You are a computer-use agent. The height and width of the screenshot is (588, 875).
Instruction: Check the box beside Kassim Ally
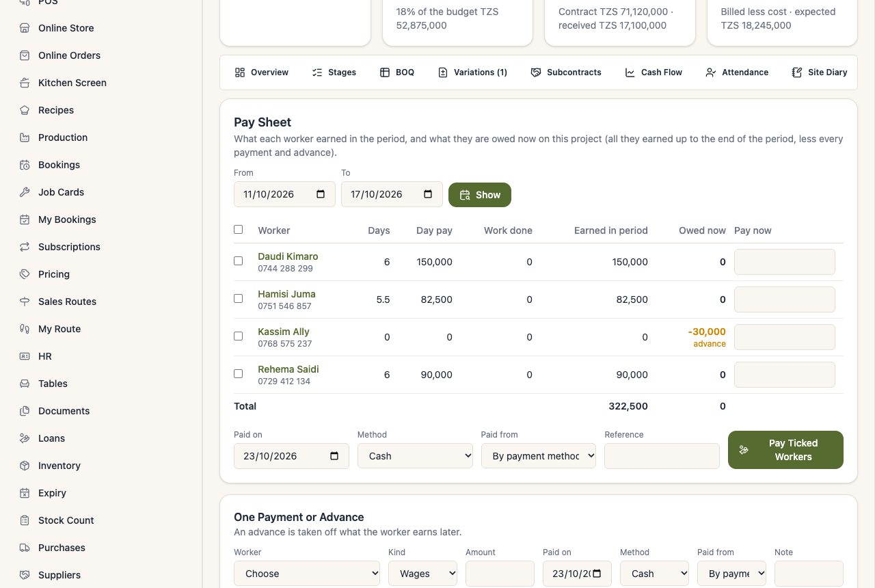click(238, 336)
